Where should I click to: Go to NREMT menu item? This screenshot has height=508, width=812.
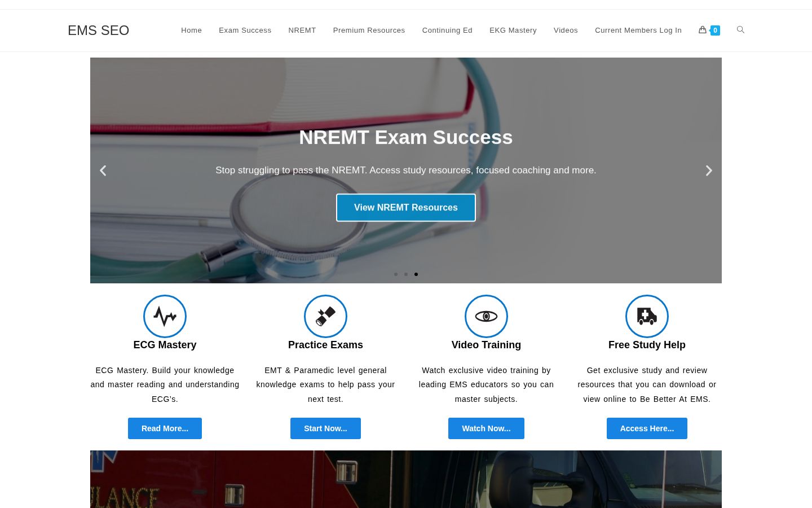click(302, 30)
